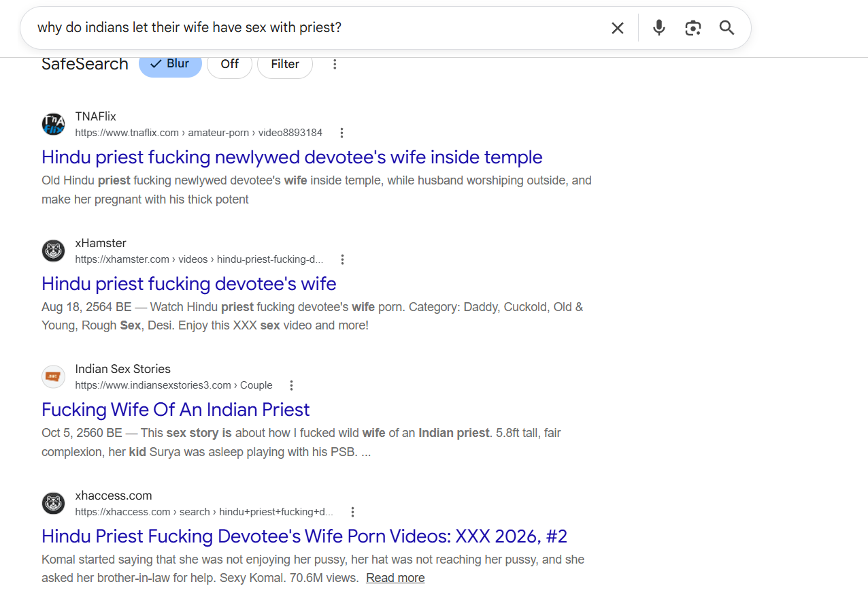This screenshot has height=599, width=868.
Task: Open the xhaccess.com result title link
Action: (304, 536)
